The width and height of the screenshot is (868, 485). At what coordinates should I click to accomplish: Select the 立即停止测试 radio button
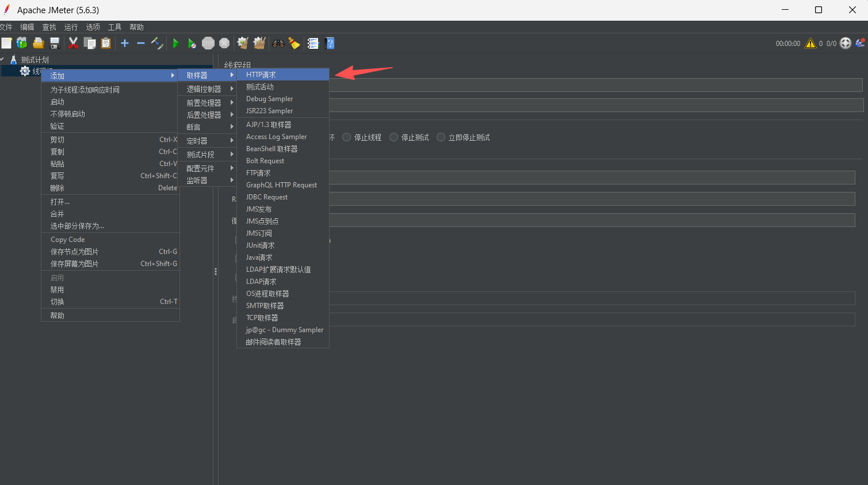pyautogui.click(x=441, y=137)
